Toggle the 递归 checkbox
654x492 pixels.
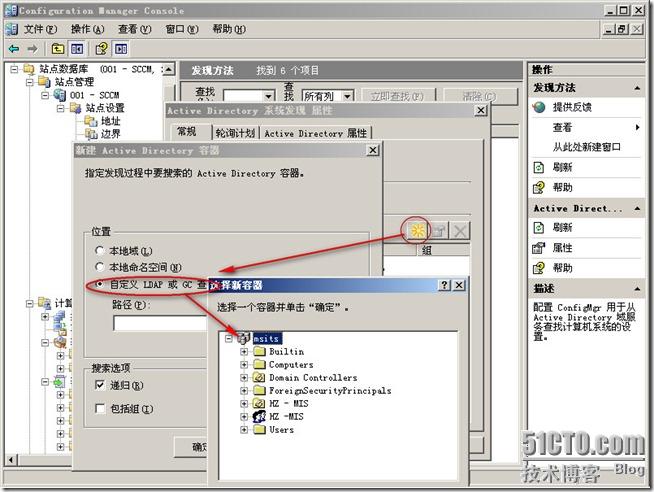(100, 385)
